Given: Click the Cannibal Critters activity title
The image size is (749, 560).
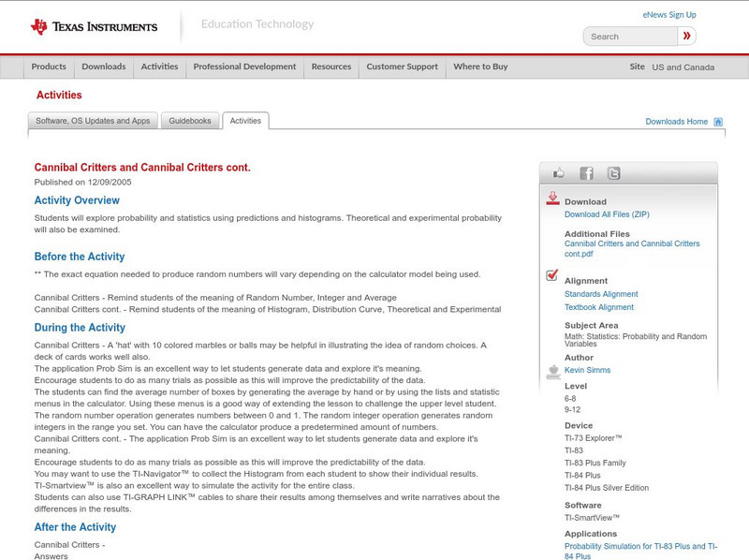Looking at the screenshot, I should tap(142, 168).
